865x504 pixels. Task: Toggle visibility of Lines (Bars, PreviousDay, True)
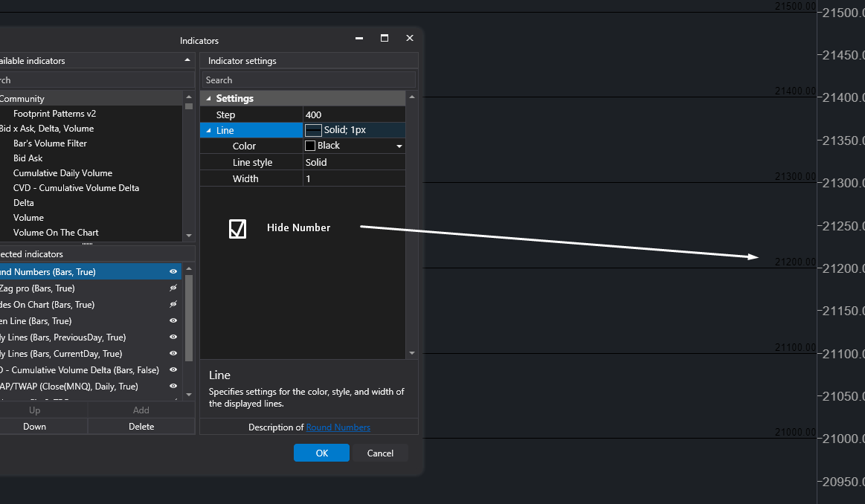(173, 337)
